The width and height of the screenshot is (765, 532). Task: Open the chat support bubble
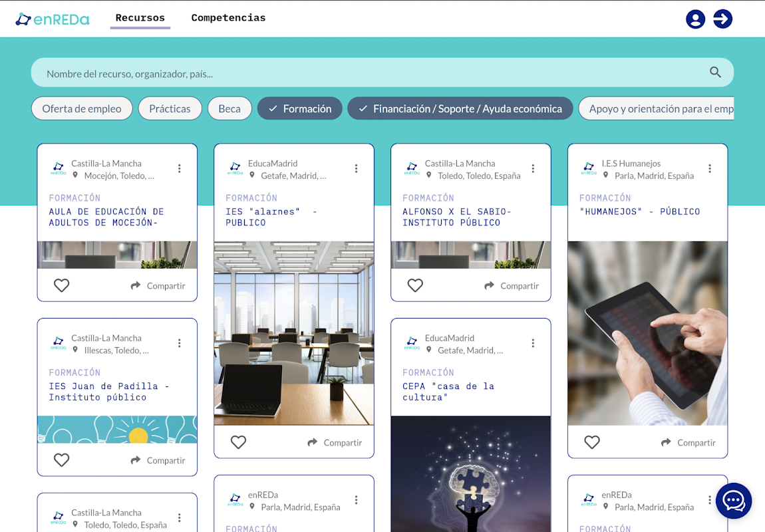[734, 500]
